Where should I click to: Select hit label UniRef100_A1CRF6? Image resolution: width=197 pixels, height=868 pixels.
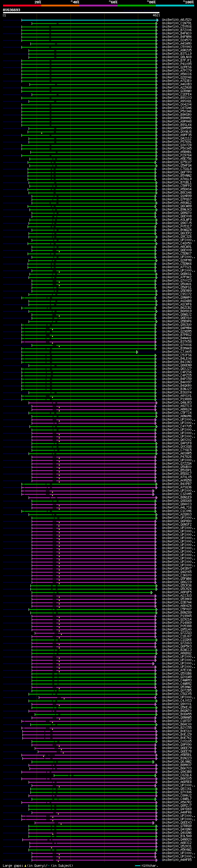tap(177, 304)
